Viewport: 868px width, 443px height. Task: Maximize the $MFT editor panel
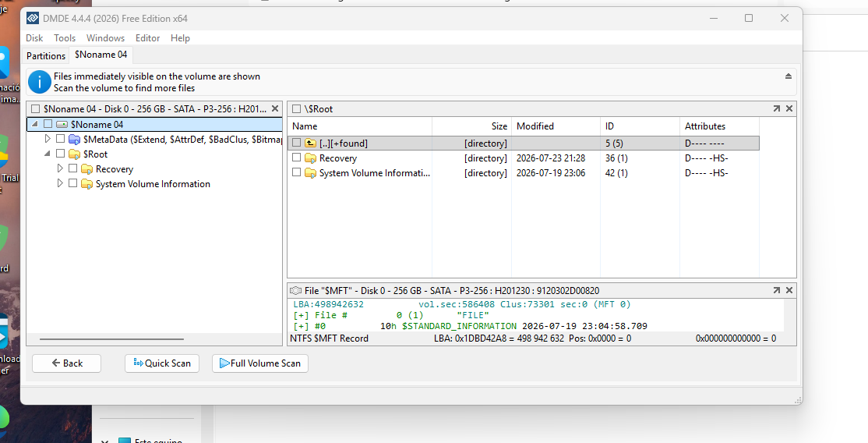(x=777, y=290)
